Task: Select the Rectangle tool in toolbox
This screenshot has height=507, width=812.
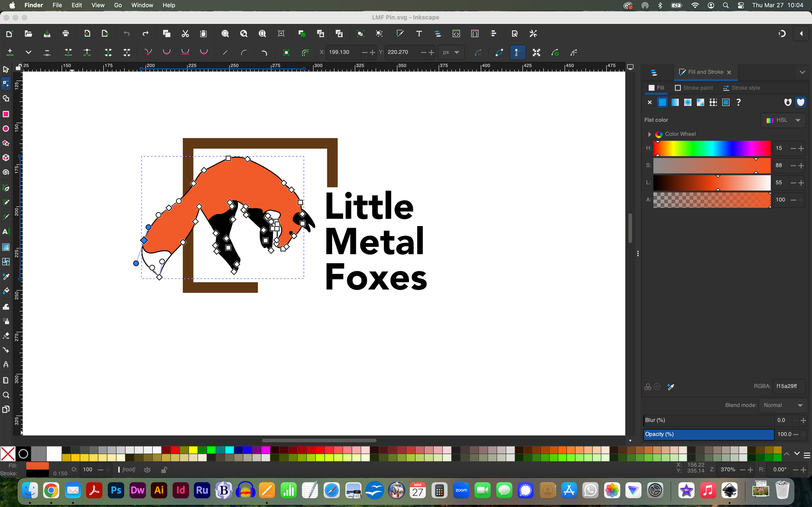Action: [6, 114]
